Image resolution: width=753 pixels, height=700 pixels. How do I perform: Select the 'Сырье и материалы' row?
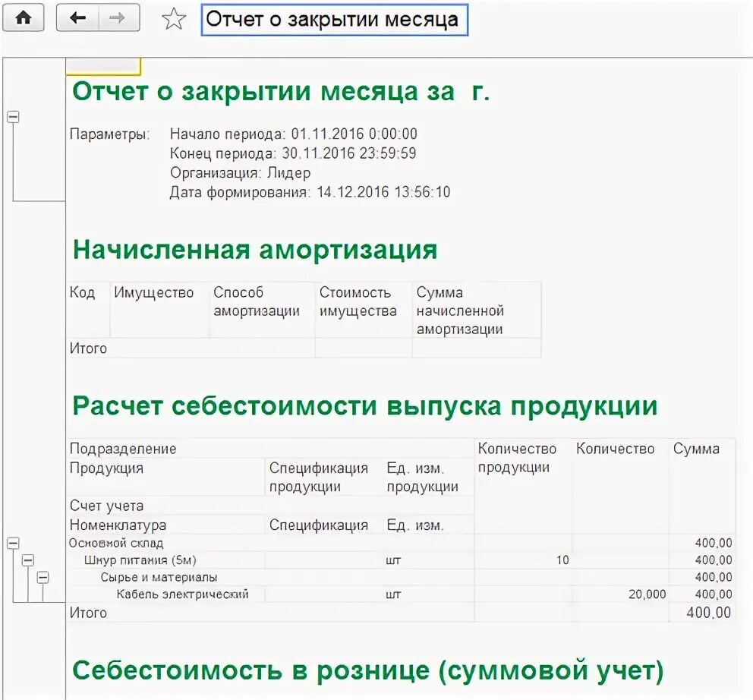tap(401, 577)
